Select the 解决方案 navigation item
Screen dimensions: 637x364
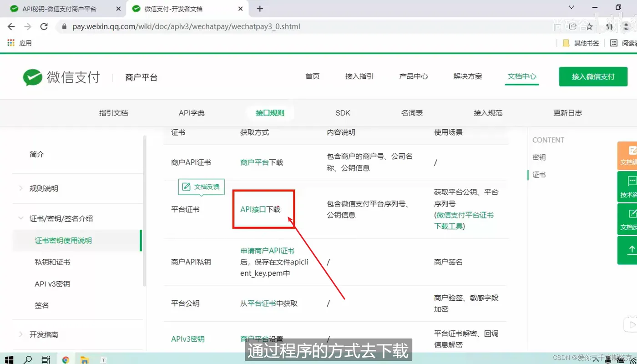click(468, 76)
